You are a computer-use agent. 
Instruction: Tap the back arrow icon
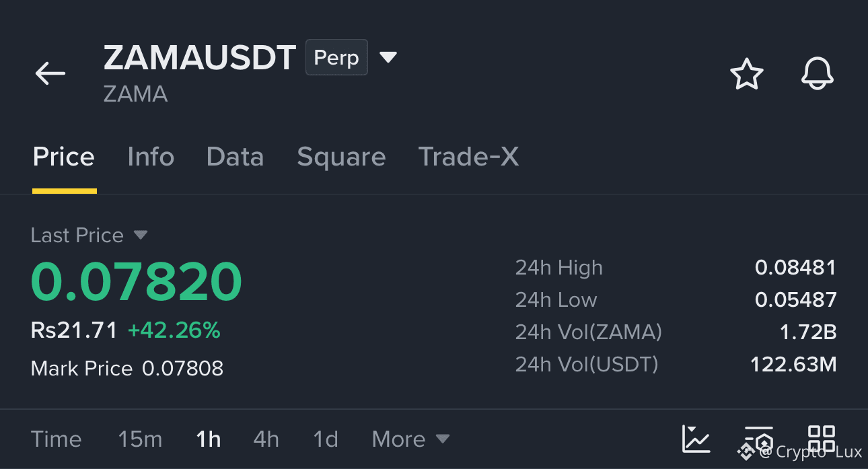[x=50, y=73]
